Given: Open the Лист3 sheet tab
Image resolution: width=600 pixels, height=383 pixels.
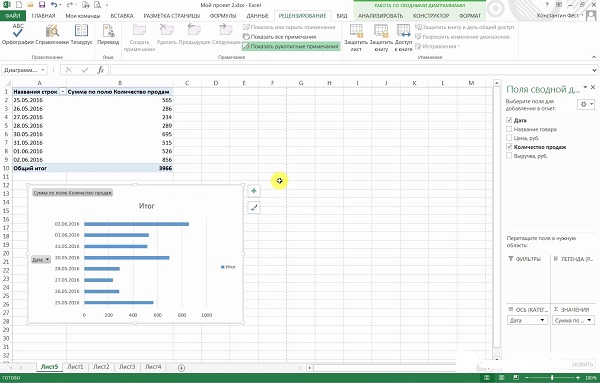Looking at the screenshot, I should click(x=127, y=367).
